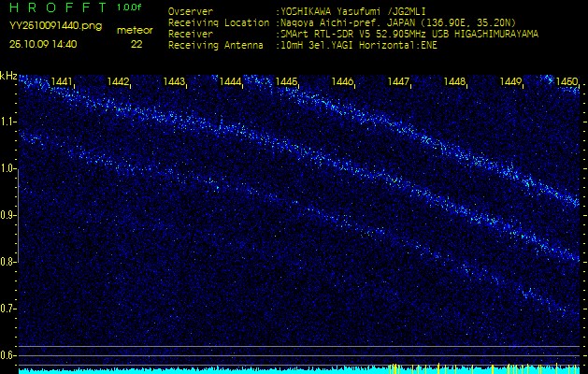This screenshot has width=588, height=374.
Task: Select the 1447 time marker
Action: point(398,82)
